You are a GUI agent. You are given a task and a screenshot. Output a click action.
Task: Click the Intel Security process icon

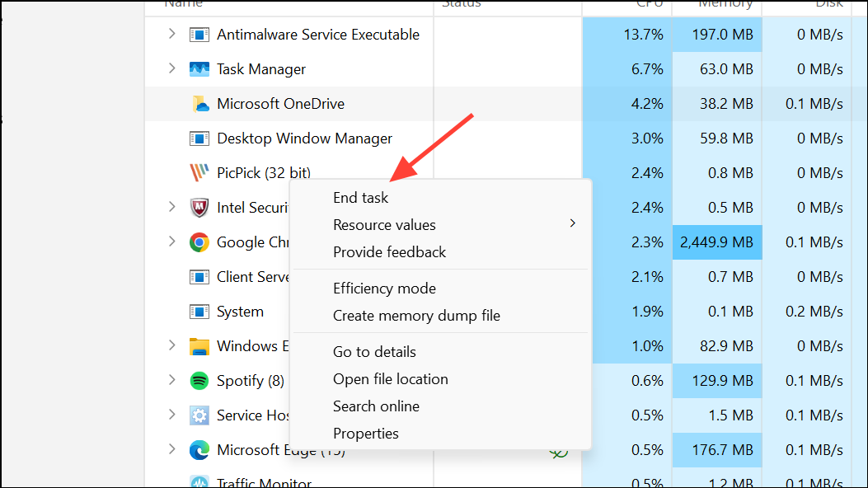point(199,208)
